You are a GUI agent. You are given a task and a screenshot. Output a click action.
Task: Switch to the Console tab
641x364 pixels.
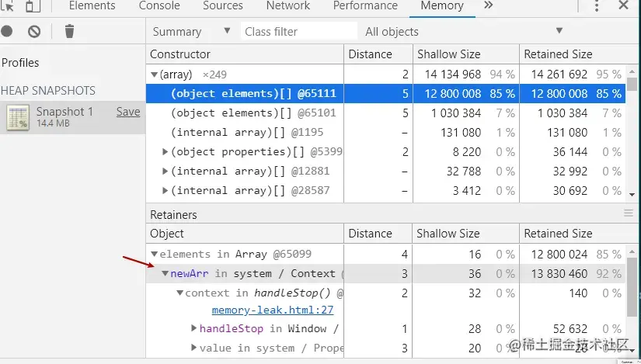click(159, 5)
